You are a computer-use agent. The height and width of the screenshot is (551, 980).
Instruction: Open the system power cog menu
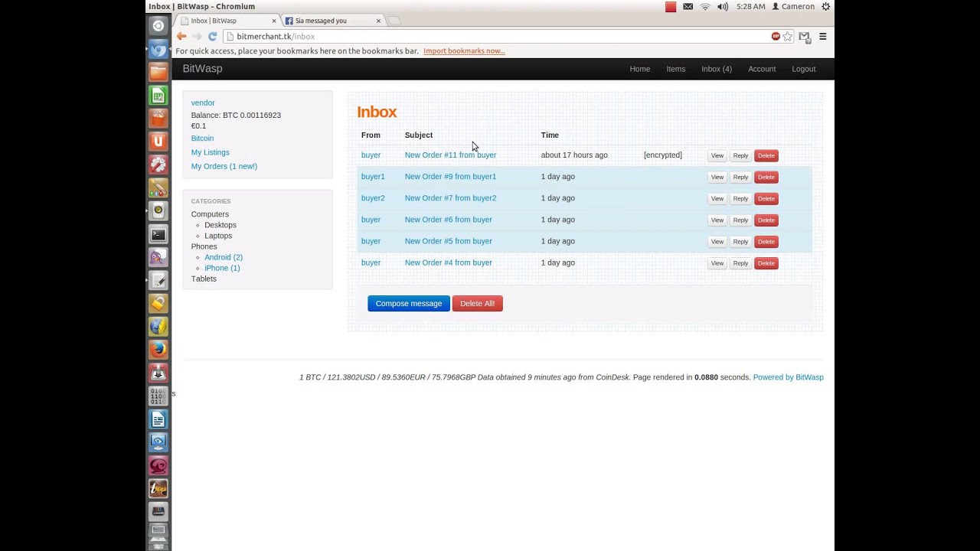click(825, 7)
